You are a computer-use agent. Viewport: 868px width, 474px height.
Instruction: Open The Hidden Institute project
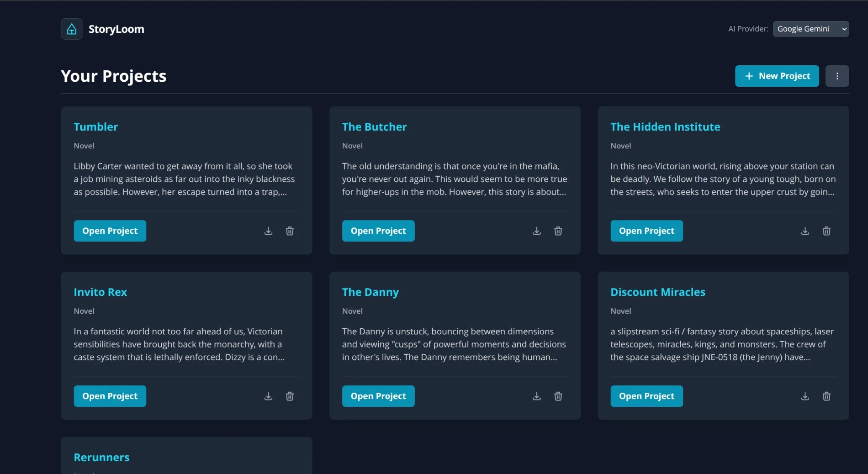646,231
